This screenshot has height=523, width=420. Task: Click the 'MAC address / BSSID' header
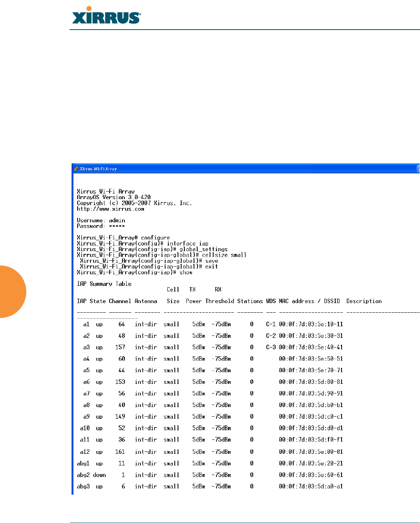[x=309, y=301]
